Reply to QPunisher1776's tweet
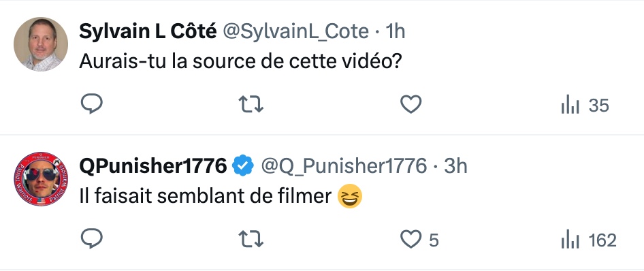Image resolution: width=644 pixels, height=271 pixels. coord(92,238)
